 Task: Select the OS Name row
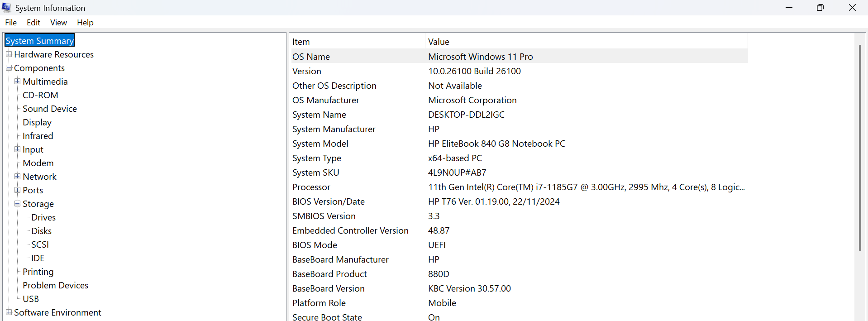click(519, 57)
